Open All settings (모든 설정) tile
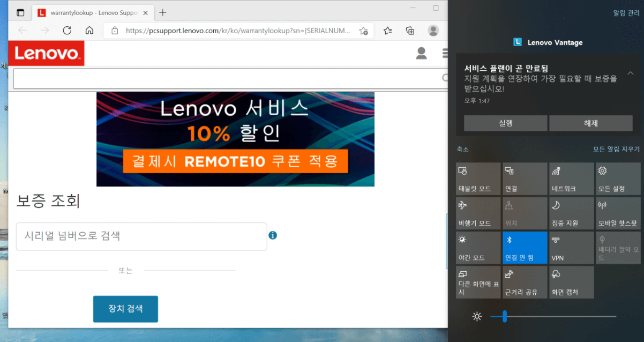The image size is (644, 342). 618,179
